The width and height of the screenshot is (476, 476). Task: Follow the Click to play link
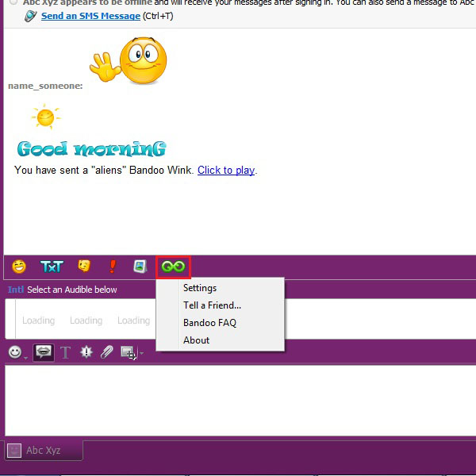(226, 171)
